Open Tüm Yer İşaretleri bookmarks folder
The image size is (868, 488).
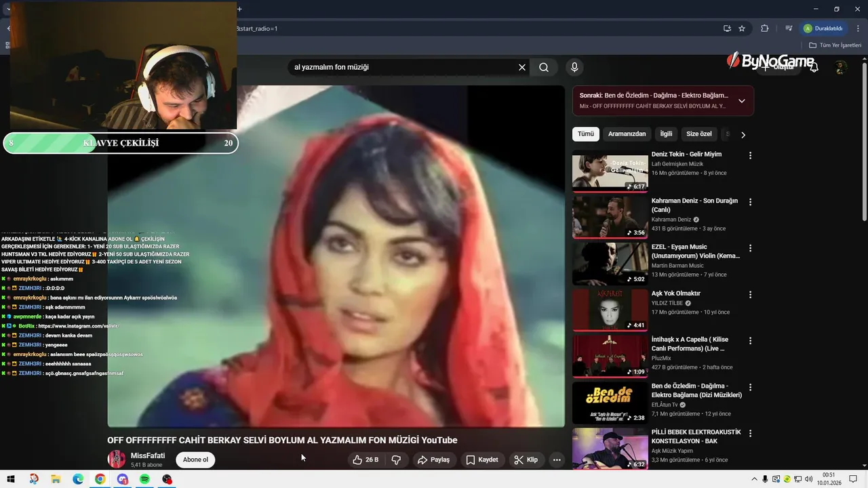pyautogui.click(x=835, y=45)
